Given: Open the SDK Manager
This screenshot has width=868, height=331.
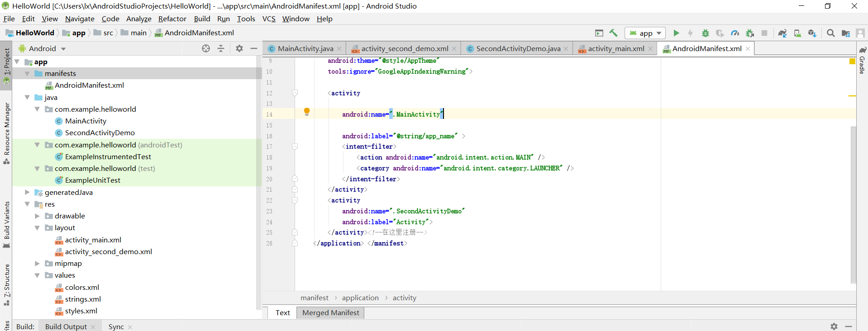Looking at the screenshot, I should tap(812, 33).
